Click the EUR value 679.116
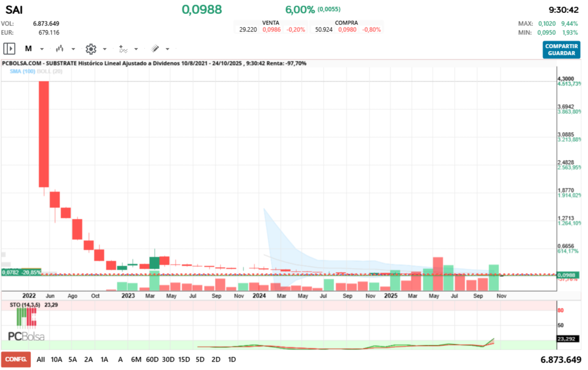The width and height of the screenshot is (588, 370). tap(49, 32)
